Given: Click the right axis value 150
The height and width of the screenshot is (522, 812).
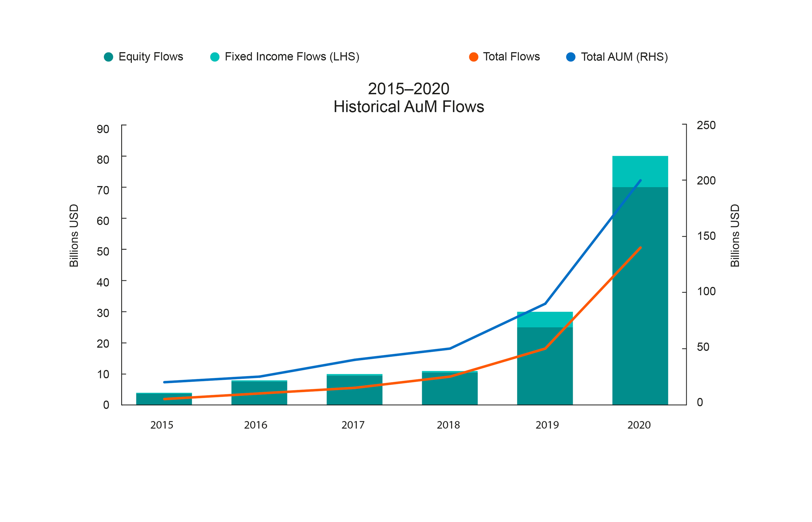Looking at the screenshot, I should [x=706, y=236].
